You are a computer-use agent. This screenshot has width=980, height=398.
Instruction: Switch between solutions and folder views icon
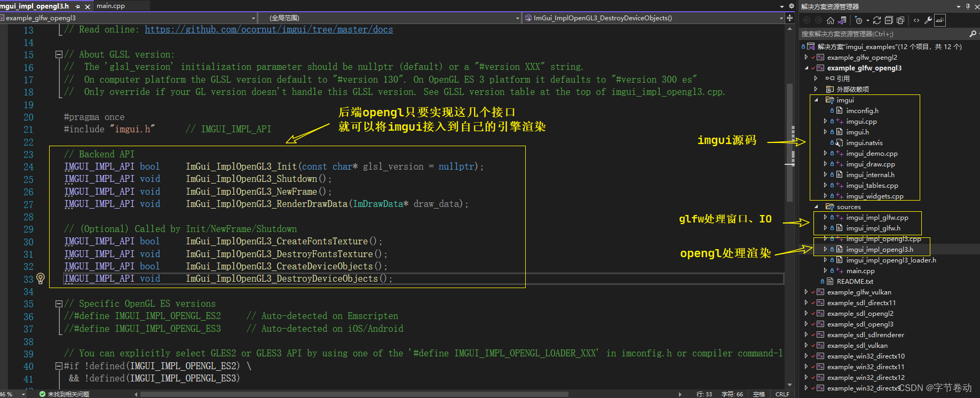(842, 20)
